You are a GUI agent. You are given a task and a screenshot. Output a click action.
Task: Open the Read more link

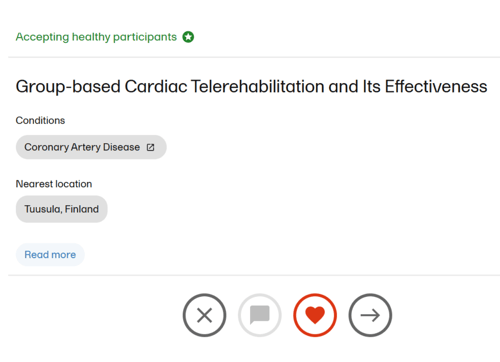[50, 255]
